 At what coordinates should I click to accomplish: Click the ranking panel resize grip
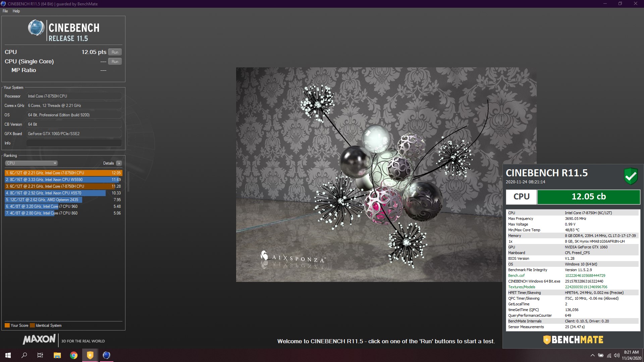128,181
